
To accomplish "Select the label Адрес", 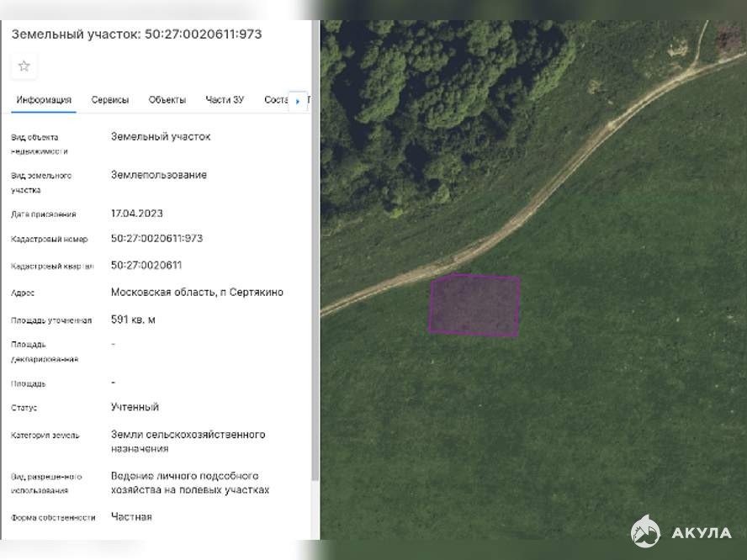I will pos(23,293).
